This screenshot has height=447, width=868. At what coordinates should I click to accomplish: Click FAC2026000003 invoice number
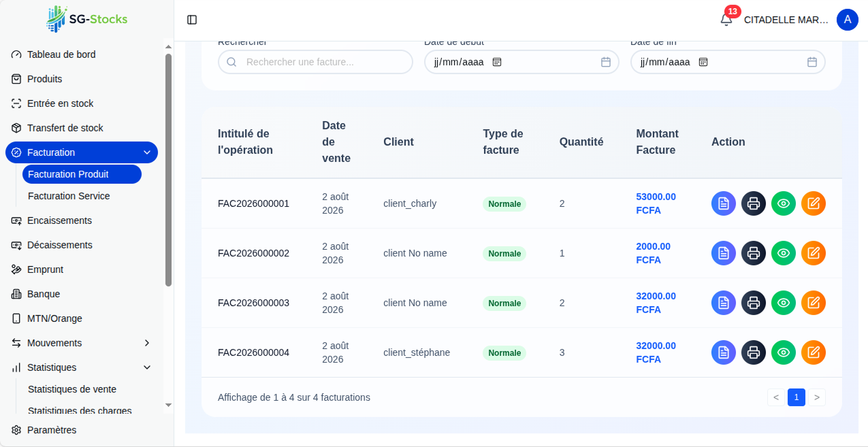pyautogui.click(x=253, y=303)
